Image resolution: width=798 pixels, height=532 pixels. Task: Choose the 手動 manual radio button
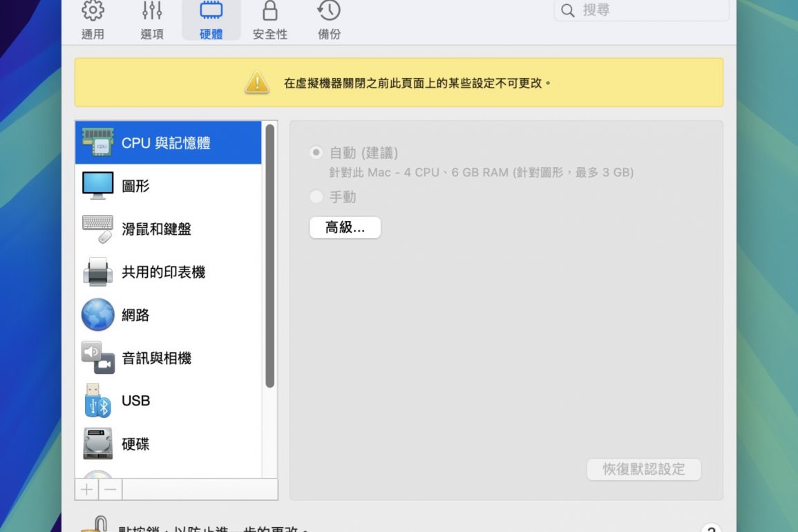click(316, 197)
